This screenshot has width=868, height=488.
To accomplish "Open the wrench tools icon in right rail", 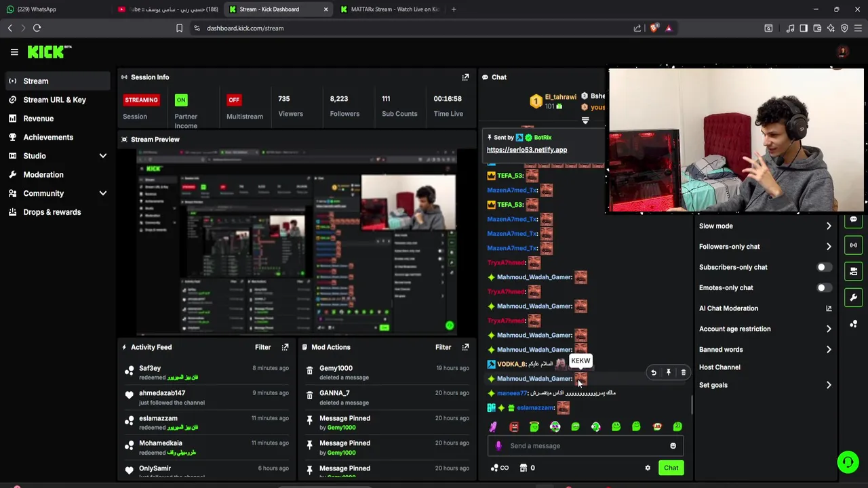I will (853, 298).
